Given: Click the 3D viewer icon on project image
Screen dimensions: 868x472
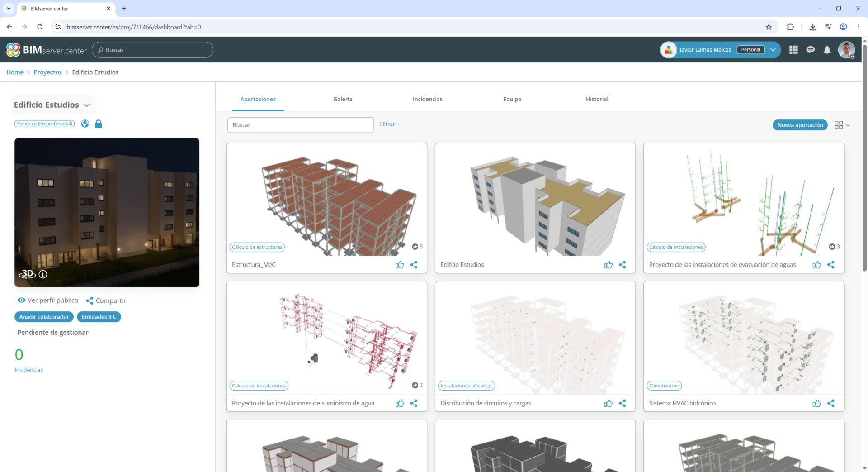Looking at the screenshot, I should (27, 274).
